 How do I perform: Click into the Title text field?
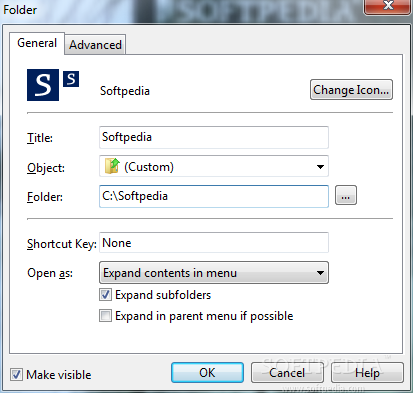point(214,137)
